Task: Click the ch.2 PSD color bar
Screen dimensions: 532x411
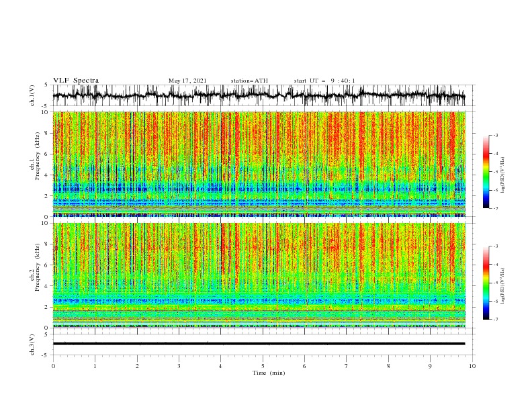Action: click(x=486, y=283)
